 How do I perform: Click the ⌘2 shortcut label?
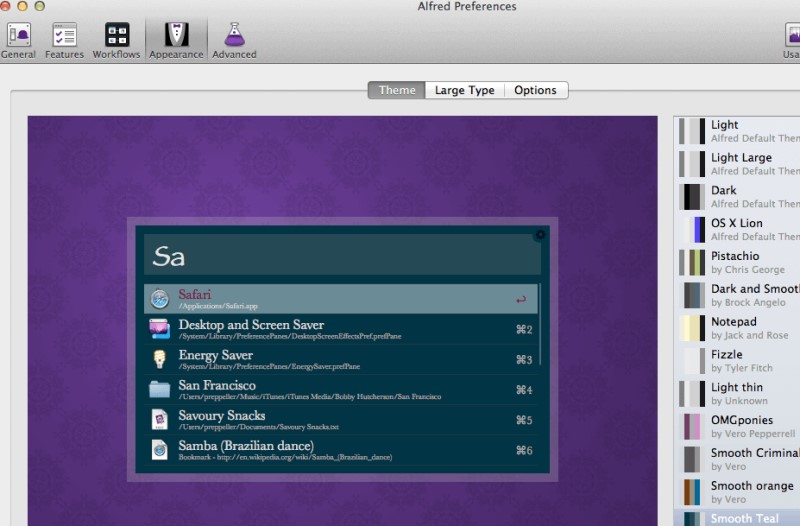pyautogui.click(x=524, y=330)
